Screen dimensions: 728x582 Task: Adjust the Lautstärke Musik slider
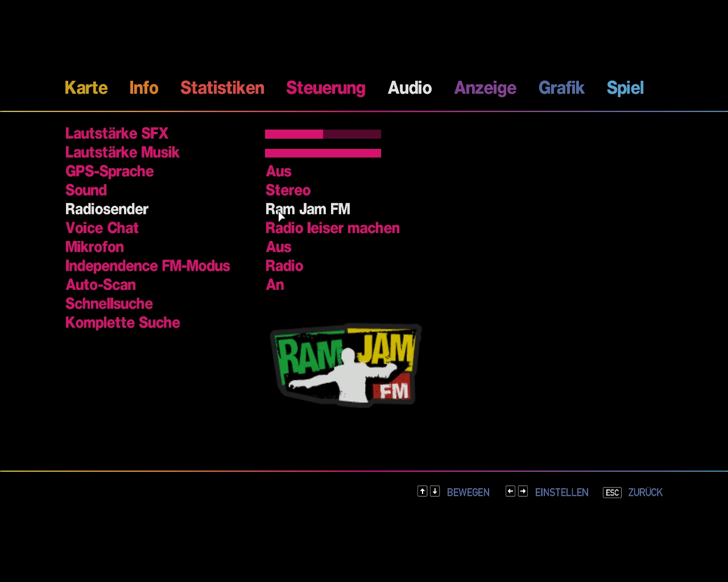[x=322, y=153]
